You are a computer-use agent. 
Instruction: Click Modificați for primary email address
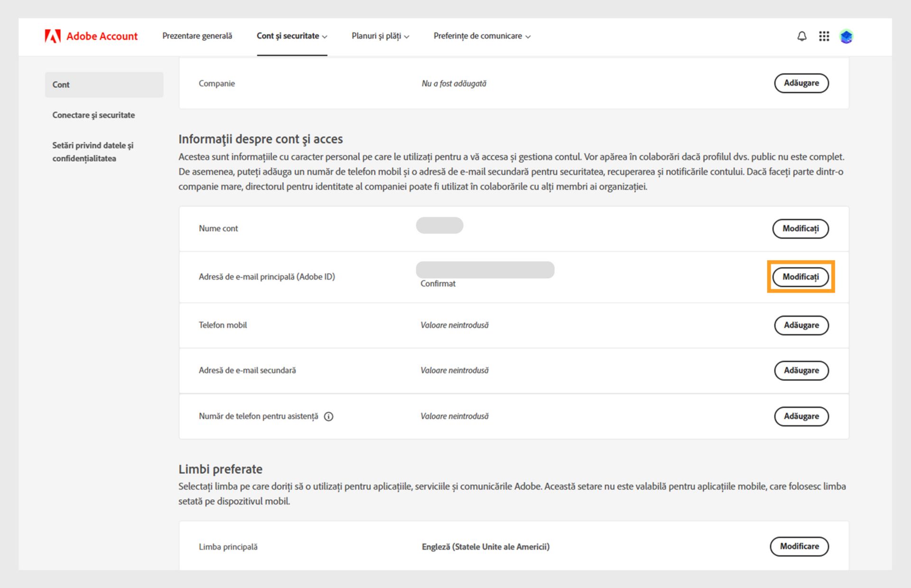[800, 277]
